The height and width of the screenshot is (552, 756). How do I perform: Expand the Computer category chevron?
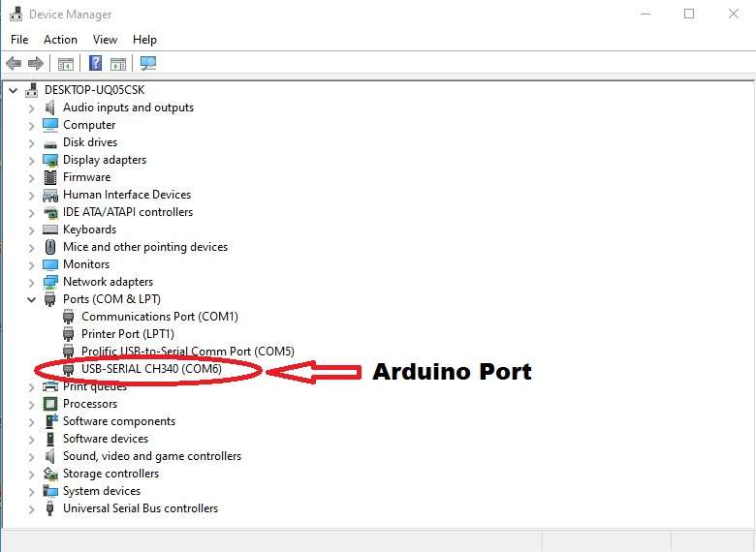pos(32,126)
